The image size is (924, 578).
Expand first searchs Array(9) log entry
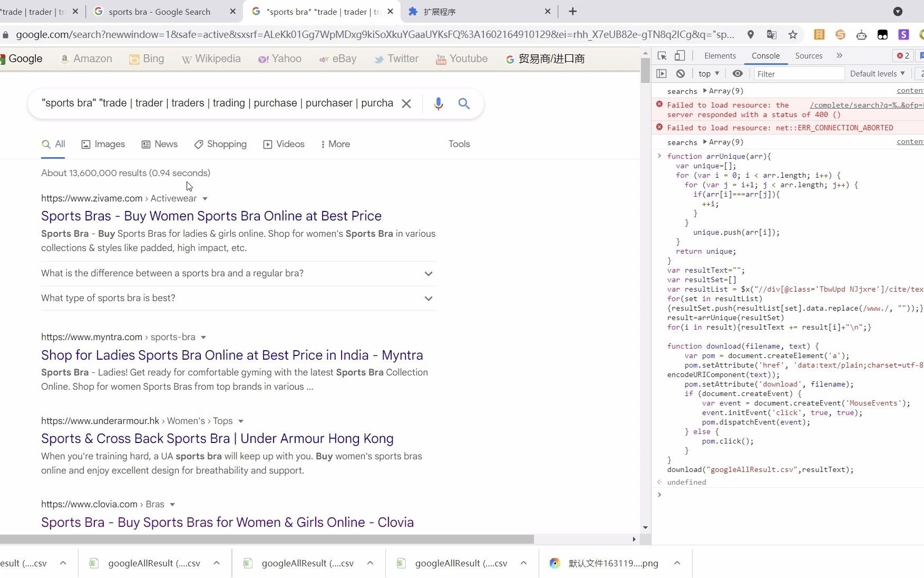pos(705,91)
